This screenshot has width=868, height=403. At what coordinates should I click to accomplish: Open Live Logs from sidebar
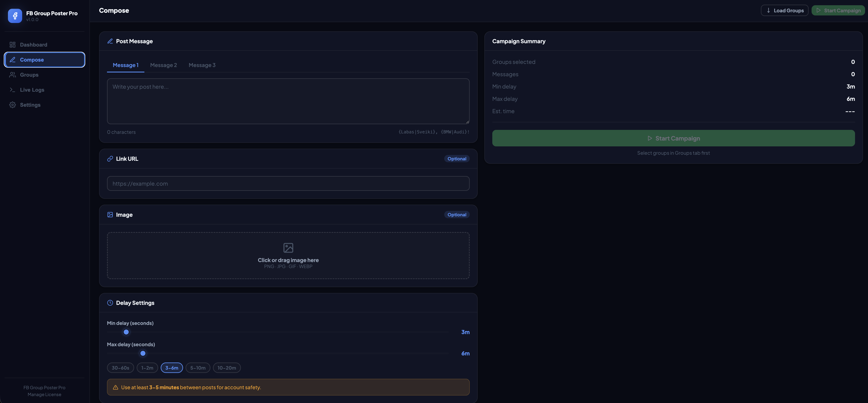pos(45,90)
